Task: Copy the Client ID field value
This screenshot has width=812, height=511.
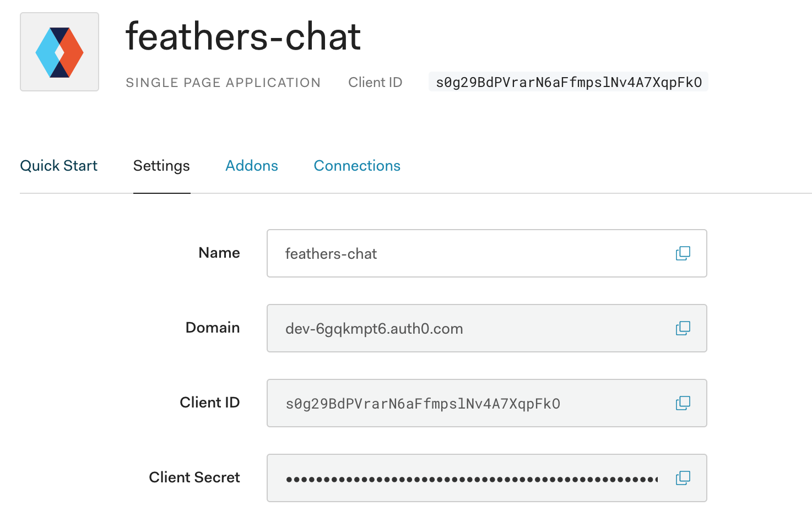Action: pos(683,403)
